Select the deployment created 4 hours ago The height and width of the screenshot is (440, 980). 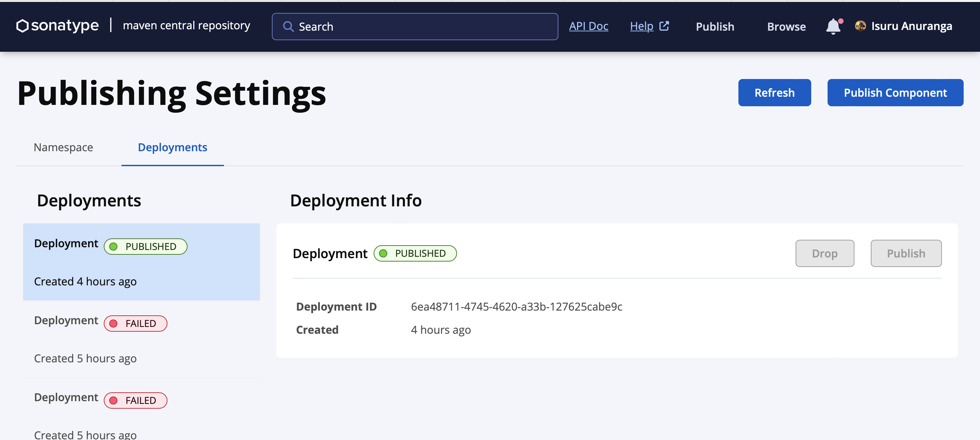pos(141,262)
